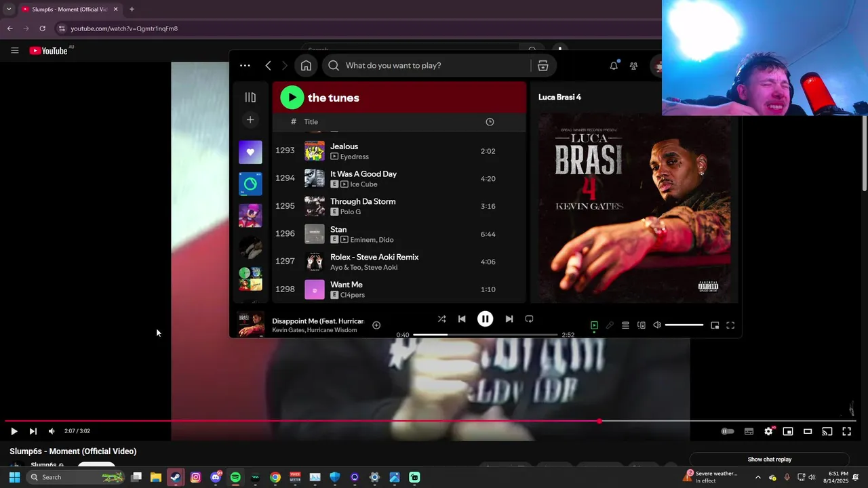The height and width of the screenshot is (488, 868).
Task: Open the Spotify queue
Action: 625,325
